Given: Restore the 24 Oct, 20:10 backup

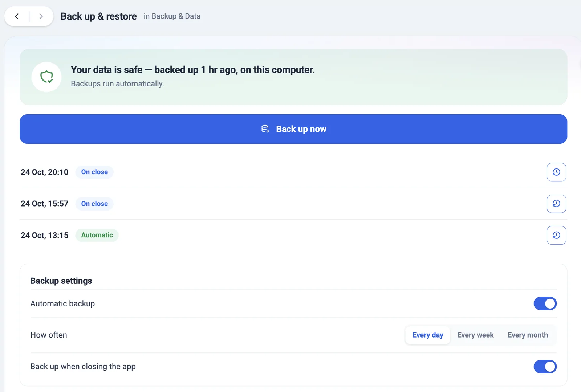Looking at the screenshot, I should pyautogui.click(x=556, y=172).
